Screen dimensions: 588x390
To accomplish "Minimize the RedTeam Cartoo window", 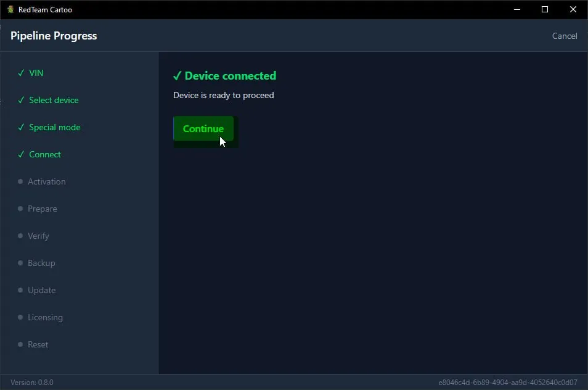I will tap(517, 9).
